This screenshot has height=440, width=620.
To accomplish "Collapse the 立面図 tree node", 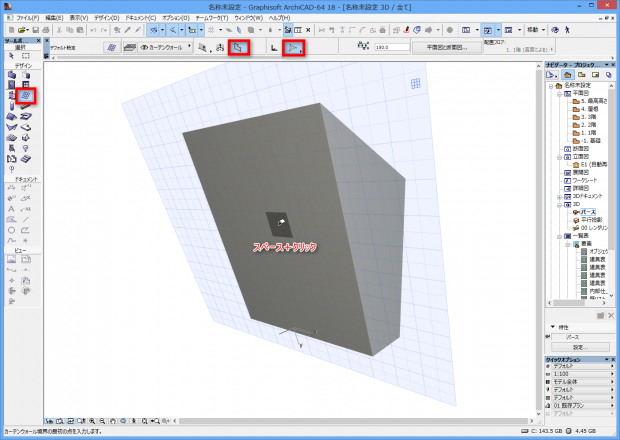I will (560, 157).
